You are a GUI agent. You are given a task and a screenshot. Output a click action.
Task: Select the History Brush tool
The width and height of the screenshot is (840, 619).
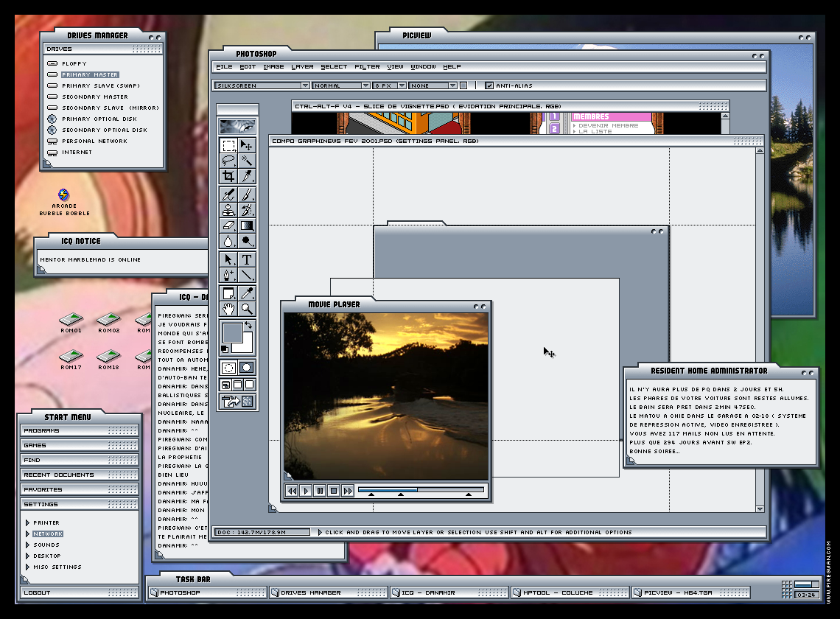pos(246,210)
